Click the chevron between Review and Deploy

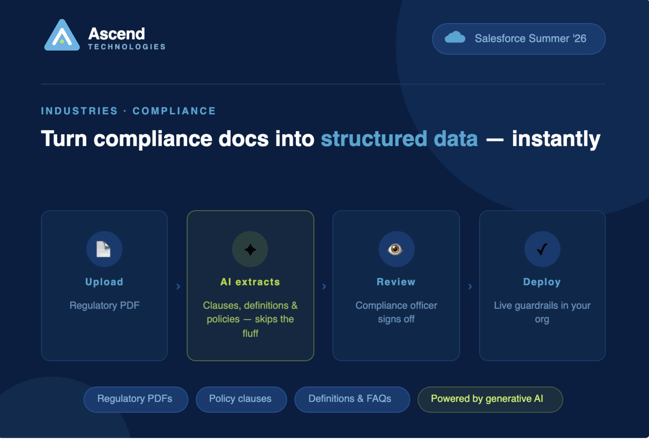470,287
